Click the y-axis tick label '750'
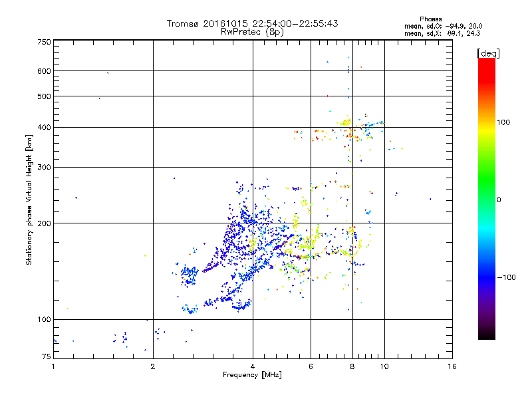This screenshot has width=532, height=399. (x=44, y=42)
